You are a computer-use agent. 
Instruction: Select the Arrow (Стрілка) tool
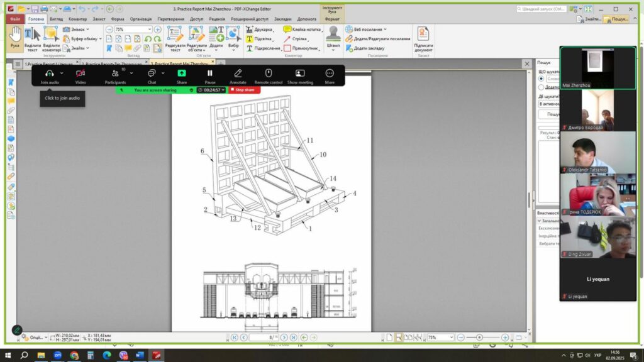296,38
